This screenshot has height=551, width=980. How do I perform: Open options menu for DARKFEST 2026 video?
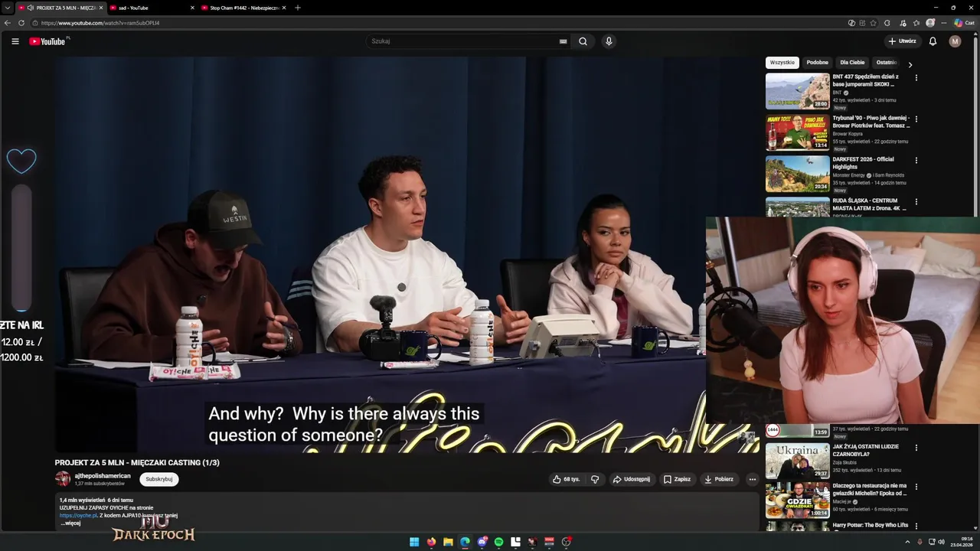pos(916,160)
